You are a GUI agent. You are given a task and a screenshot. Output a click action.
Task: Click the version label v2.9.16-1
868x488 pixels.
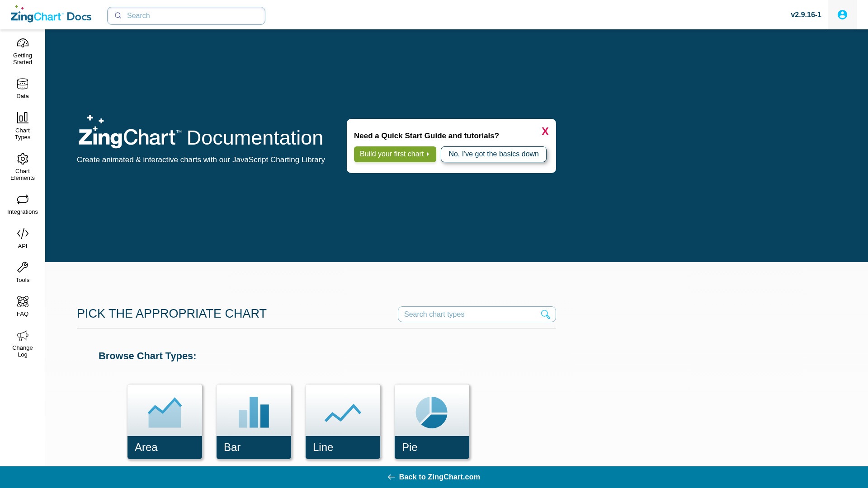806,14
